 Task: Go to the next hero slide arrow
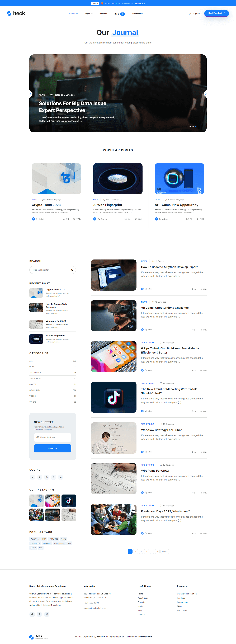click(x=205, y=94)
